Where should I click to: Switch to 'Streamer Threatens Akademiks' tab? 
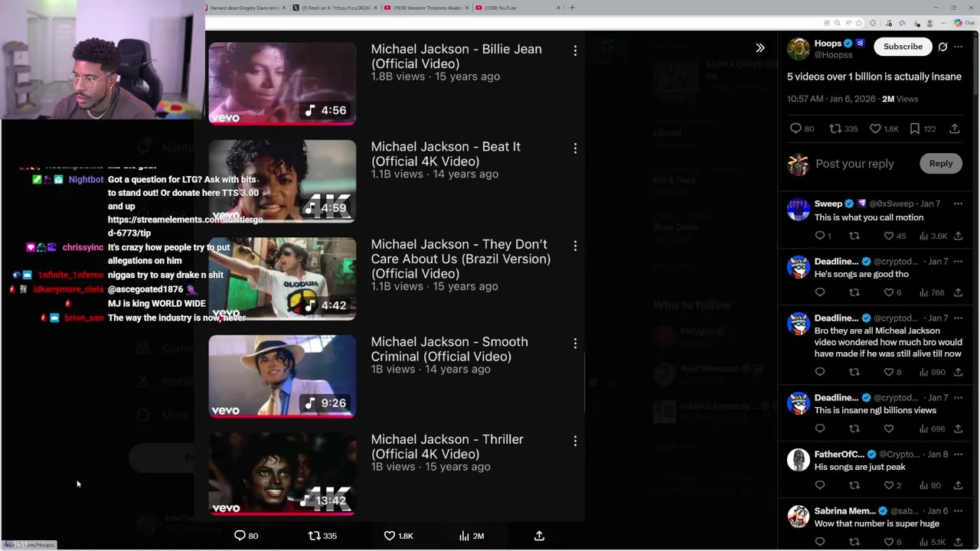tap(426, 8)
